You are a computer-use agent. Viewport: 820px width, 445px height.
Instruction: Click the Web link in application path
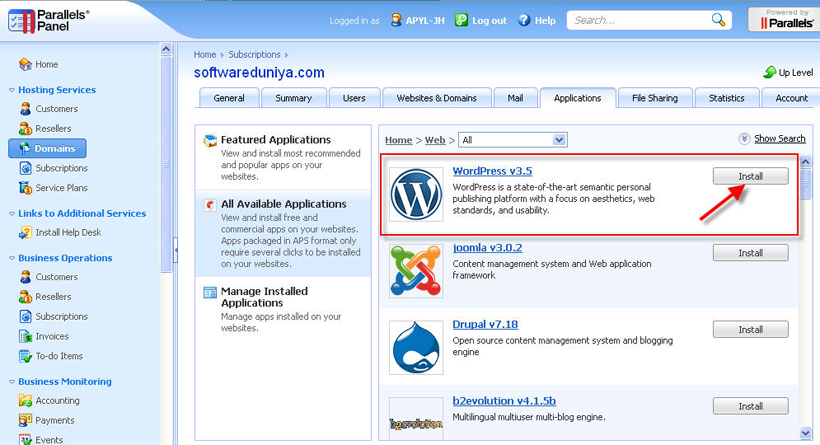[435, 140]
